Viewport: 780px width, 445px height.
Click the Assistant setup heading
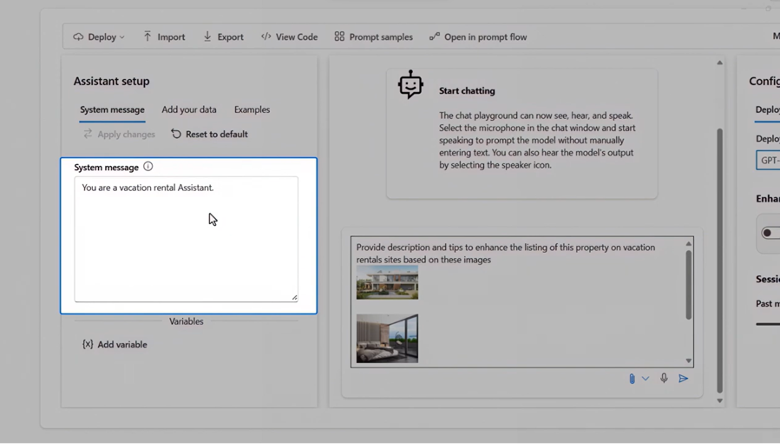pyautogui.click(x=111, y=81)
